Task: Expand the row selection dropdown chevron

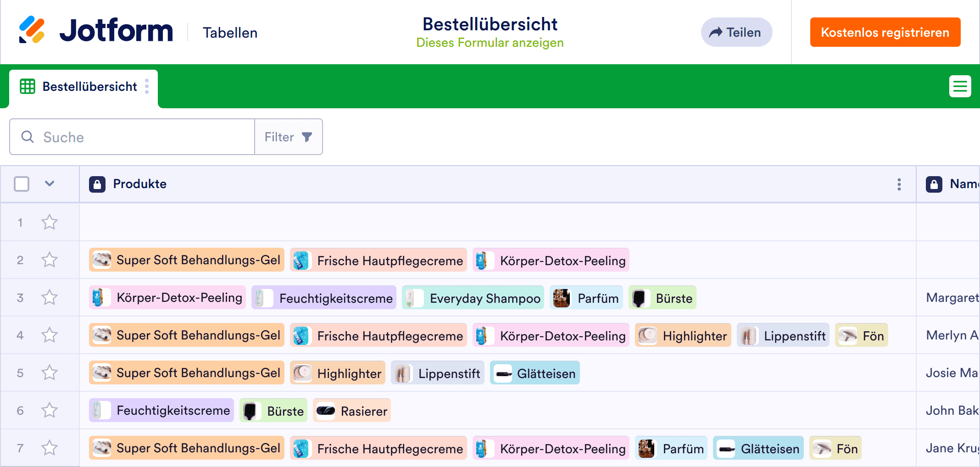Action: click(x=50, y=184)
